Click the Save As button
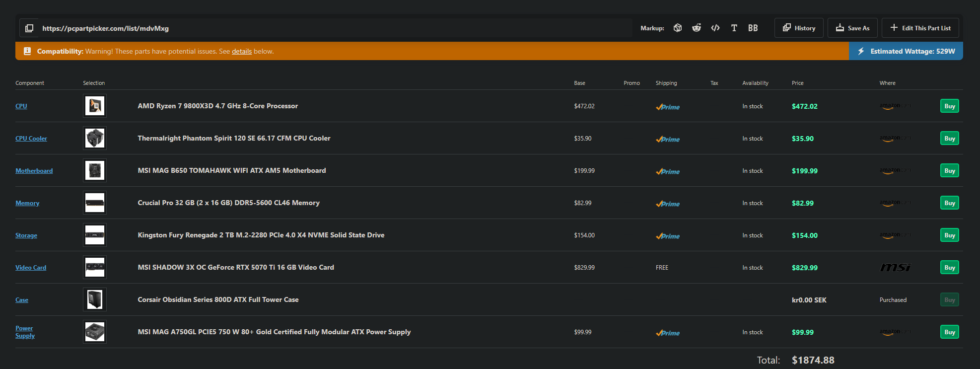Viewport: 980px width, 369px height. [x=852, y=28]
